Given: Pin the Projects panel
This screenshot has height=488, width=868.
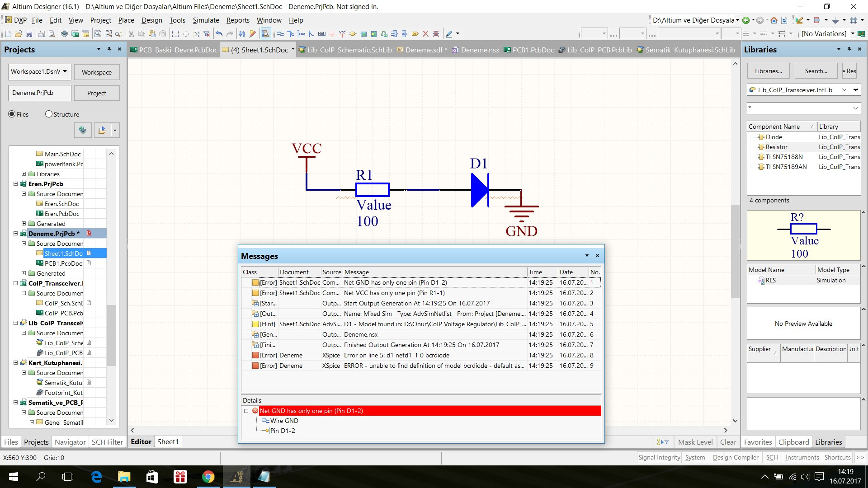Looking at the screenshot, I should coord(108,49).
